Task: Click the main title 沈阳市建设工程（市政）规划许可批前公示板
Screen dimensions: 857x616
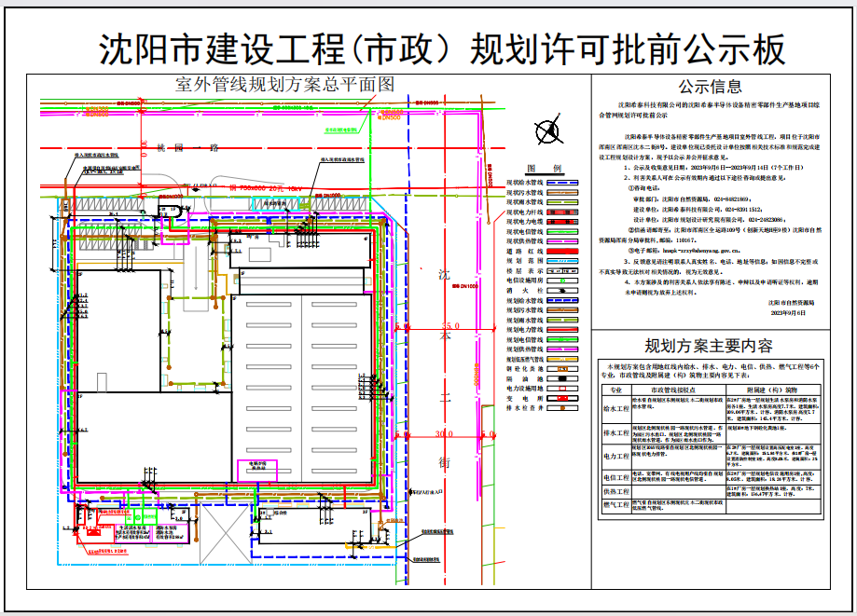Action: 442,48
